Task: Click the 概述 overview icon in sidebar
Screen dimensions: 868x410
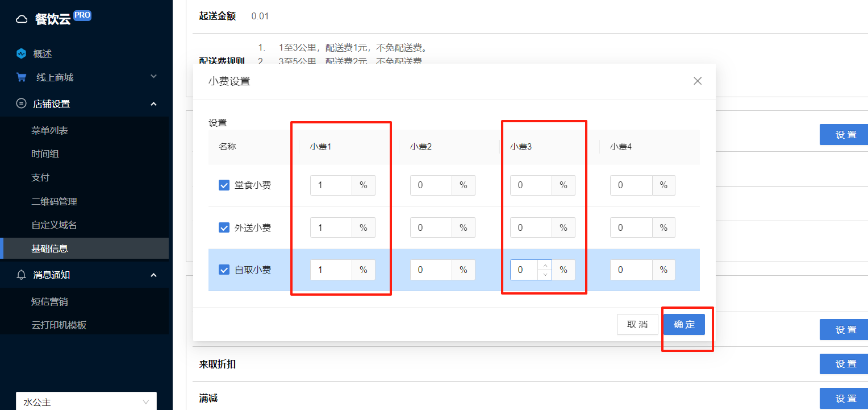Action: point(22,54)
